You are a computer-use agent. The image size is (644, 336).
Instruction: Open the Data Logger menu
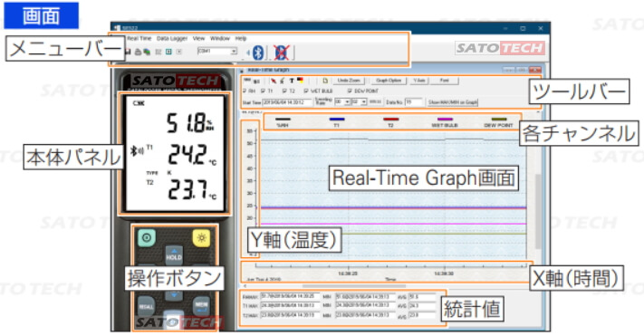point(172,39)
